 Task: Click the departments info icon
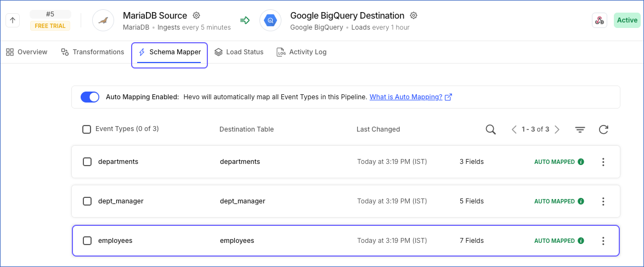point(581,162)
